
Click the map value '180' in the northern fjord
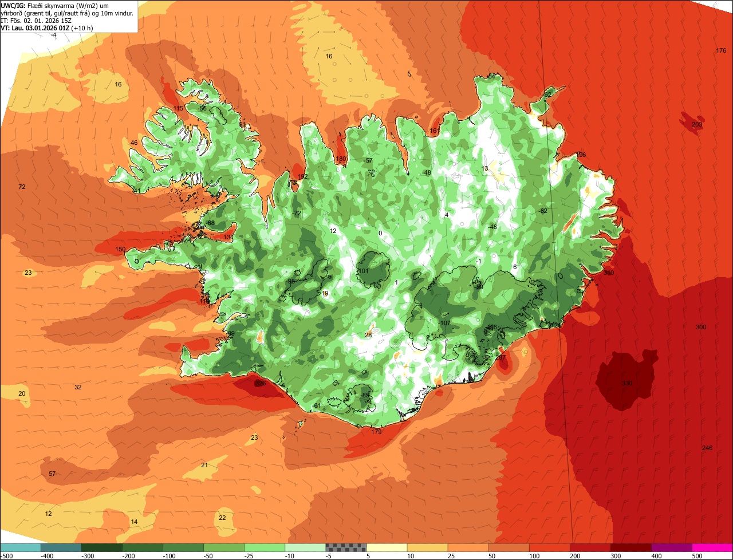click(341, 159)
